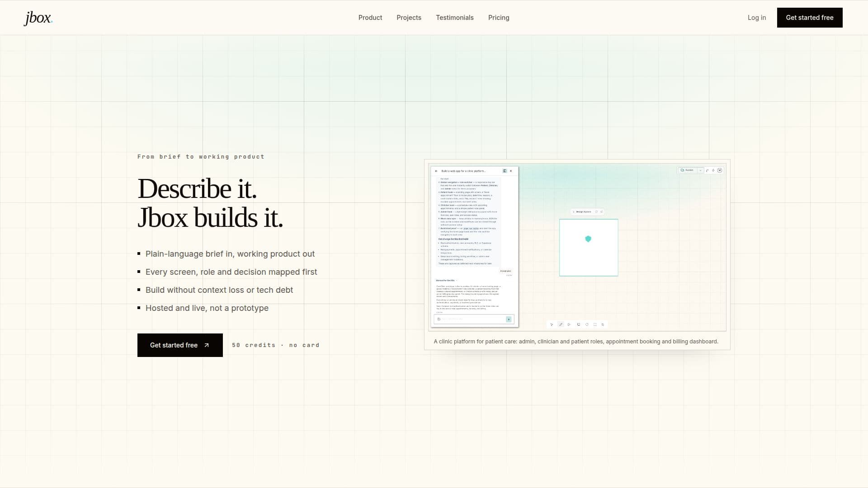Go to the Projects section
868x488 pixels.
point(409,18)
